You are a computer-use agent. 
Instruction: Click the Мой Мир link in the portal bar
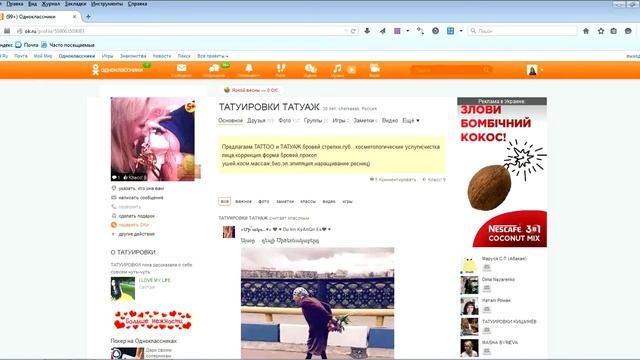42,56
